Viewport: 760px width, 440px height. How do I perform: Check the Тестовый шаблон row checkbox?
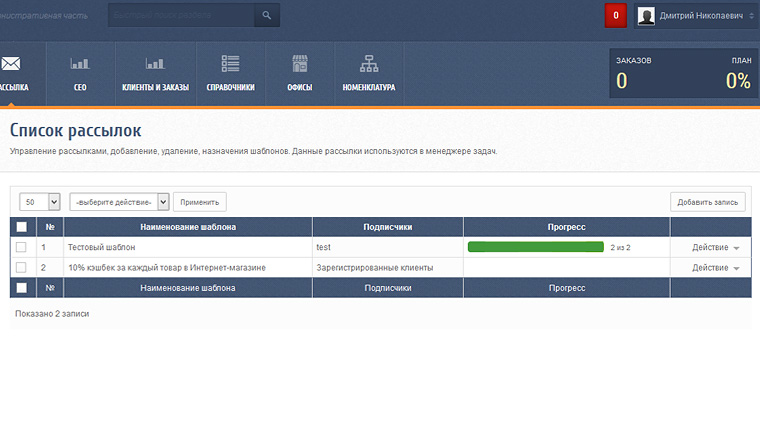click(x=22, y=247)
